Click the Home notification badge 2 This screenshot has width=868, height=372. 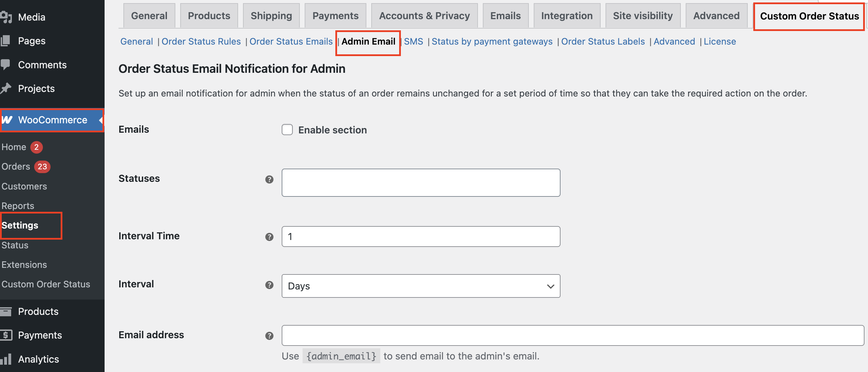click(36, 147)
